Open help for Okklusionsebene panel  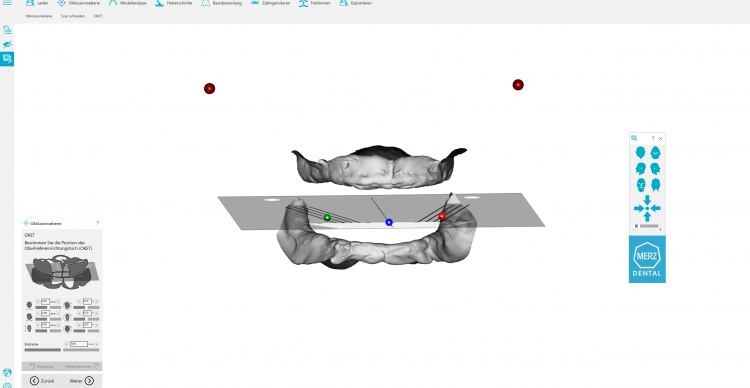[98, 223]
